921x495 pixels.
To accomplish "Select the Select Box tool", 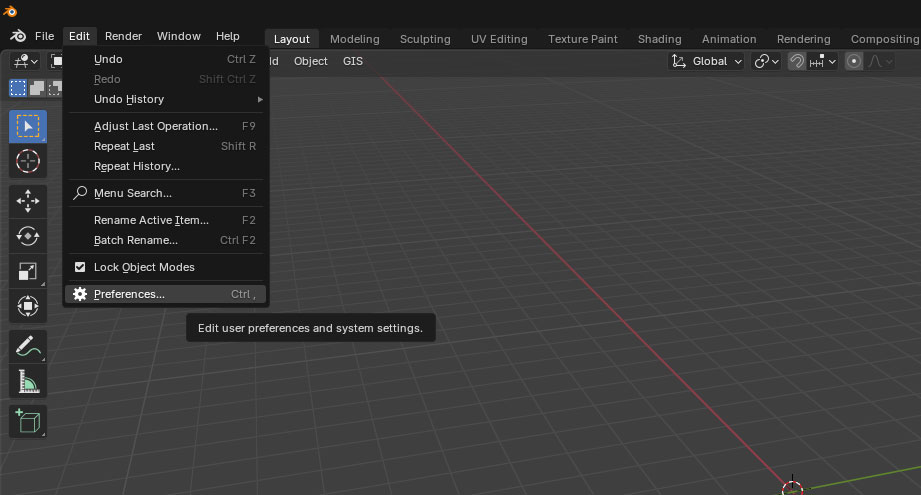I will tap(28, 126).
